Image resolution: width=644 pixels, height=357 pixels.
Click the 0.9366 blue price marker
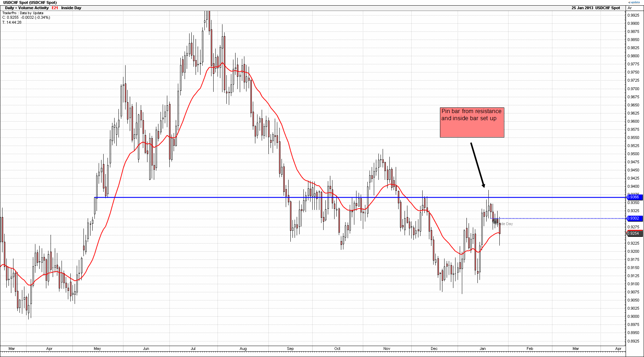633,197
